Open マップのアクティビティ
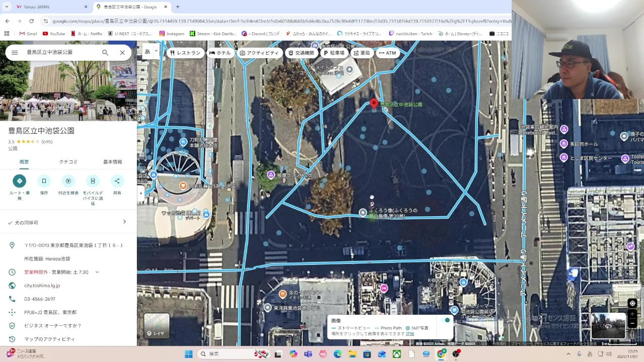This screenshot has width=644, height=362. click(x=49, y=339)
